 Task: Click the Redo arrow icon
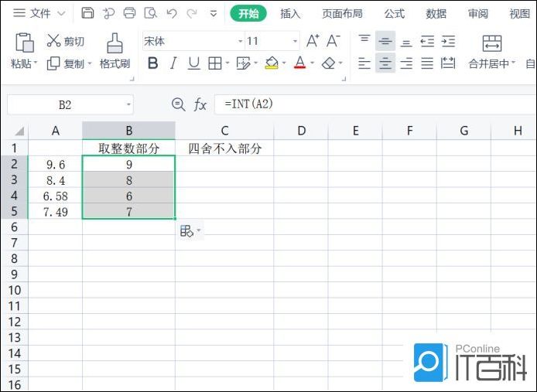(192, 13)
